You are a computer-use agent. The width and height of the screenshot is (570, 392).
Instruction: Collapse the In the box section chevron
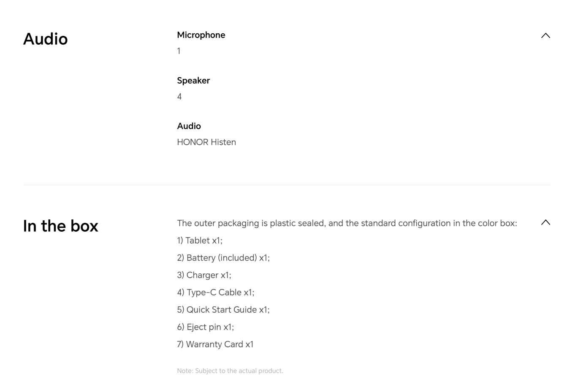click(x=546, y=222)
